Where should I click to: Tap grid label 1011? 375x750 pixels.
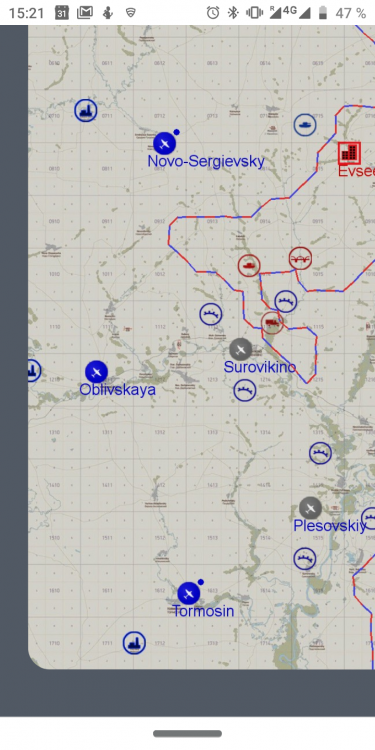click(107, 275)
